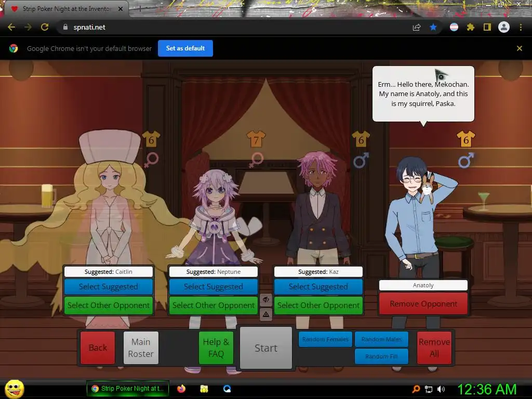Viewport: 532px width, 399px height.
Task: Open the extensions puzzle piece menu
Action: 471,27
